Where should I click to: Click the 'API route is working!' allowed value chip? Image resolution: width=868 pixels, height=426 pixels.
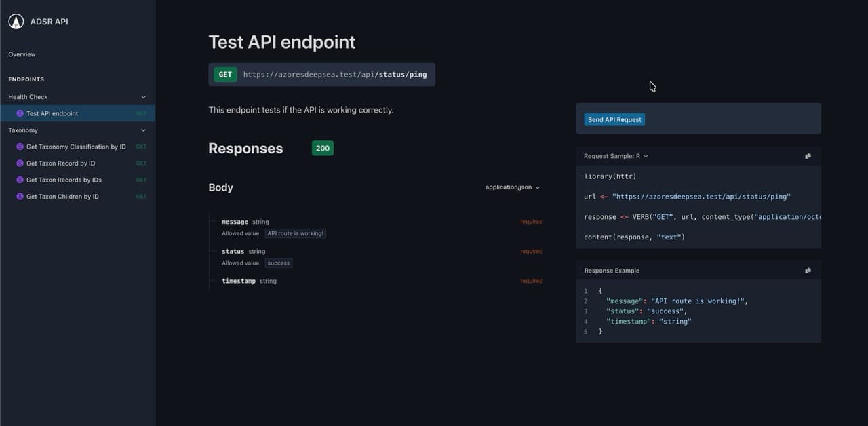pyautogui.click(x=295, y=233)
